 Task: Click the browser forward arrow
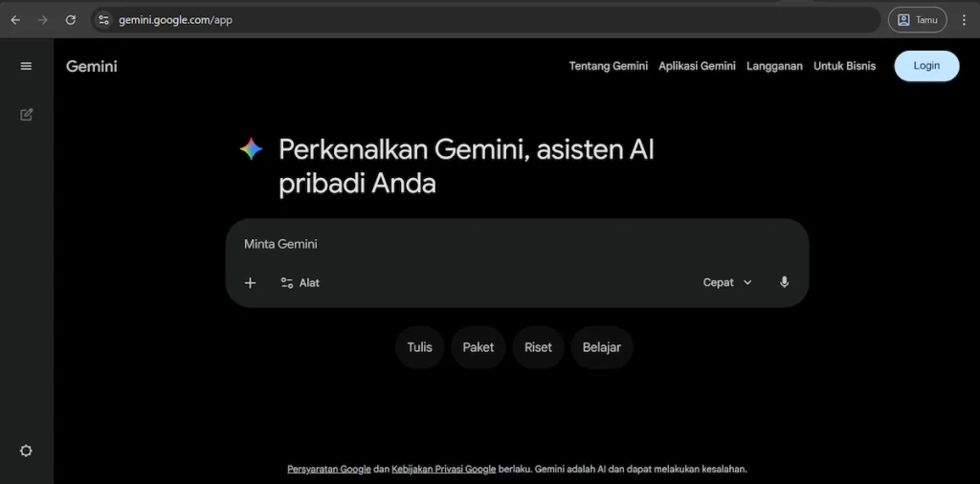point(42,20)
